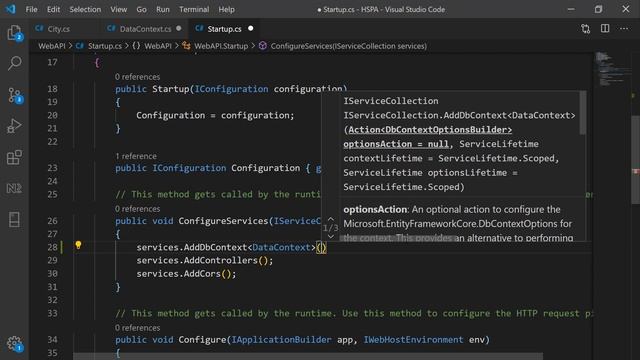The image size is (640, 360).
Task: Open the Explorer view in activity bar
Action: click(x=14, y=33)
